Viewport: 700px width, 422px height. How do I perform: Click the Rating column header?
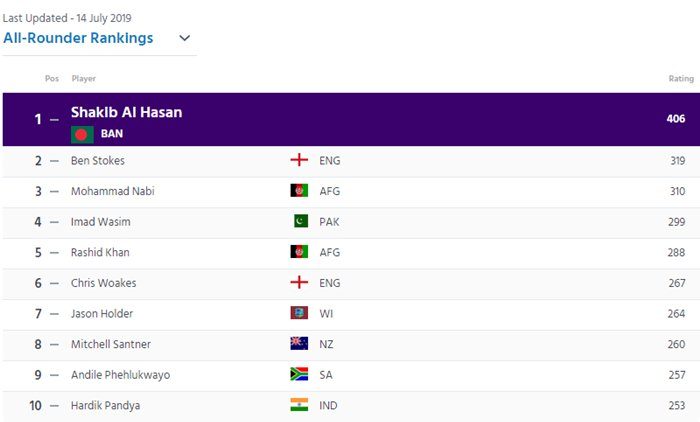(681, 79)
